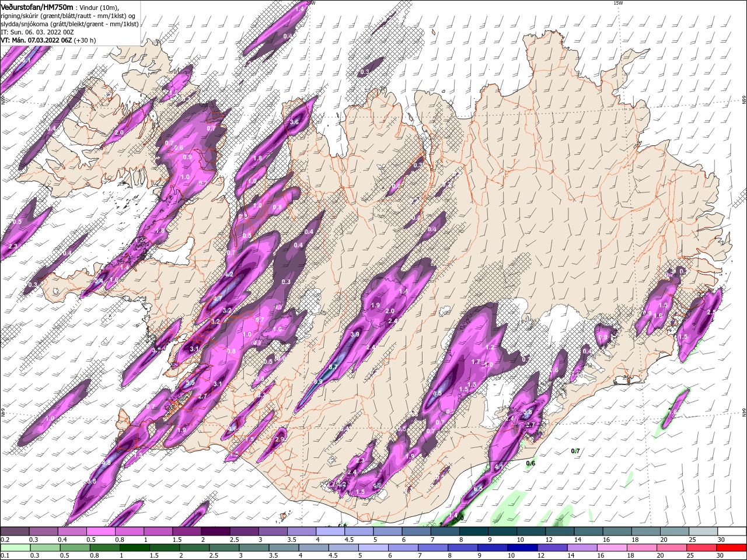Click the 5.8 value near the southeast coast
This screenshot has height=560, width=747.
[x=527, y=412]
